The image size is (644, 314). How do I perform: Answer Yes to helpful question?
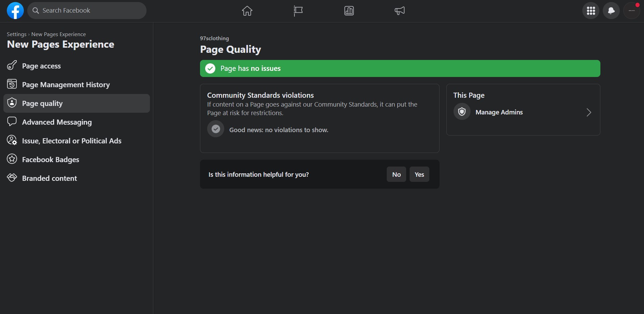click(x=419, y=174)
